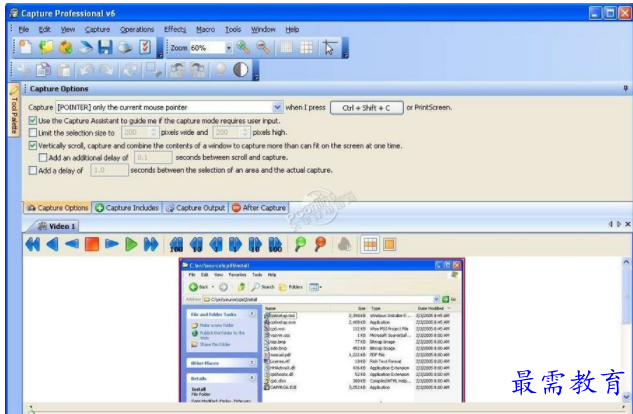Rewind video to the beginning
The height and width of the screenshot is (414, 633).
33,244
